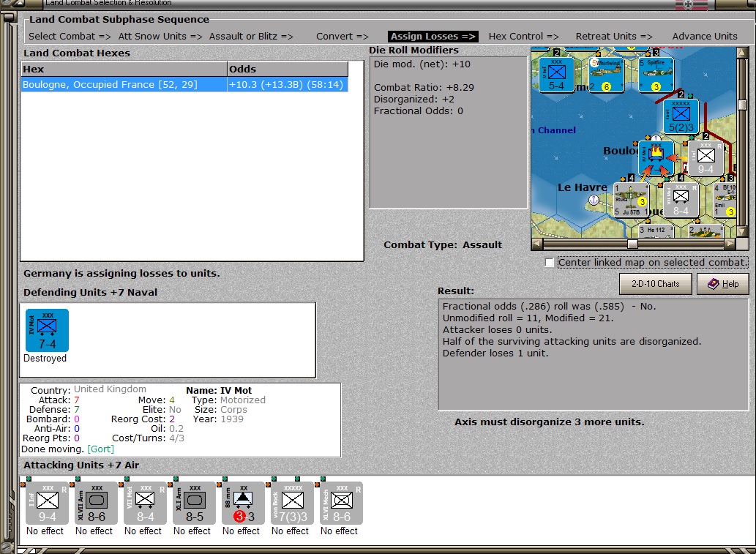Select the destroyed IV Mot defending unit
Viewport: 756px width, 554px height.
pyautogui.click(x=47, y=330)
